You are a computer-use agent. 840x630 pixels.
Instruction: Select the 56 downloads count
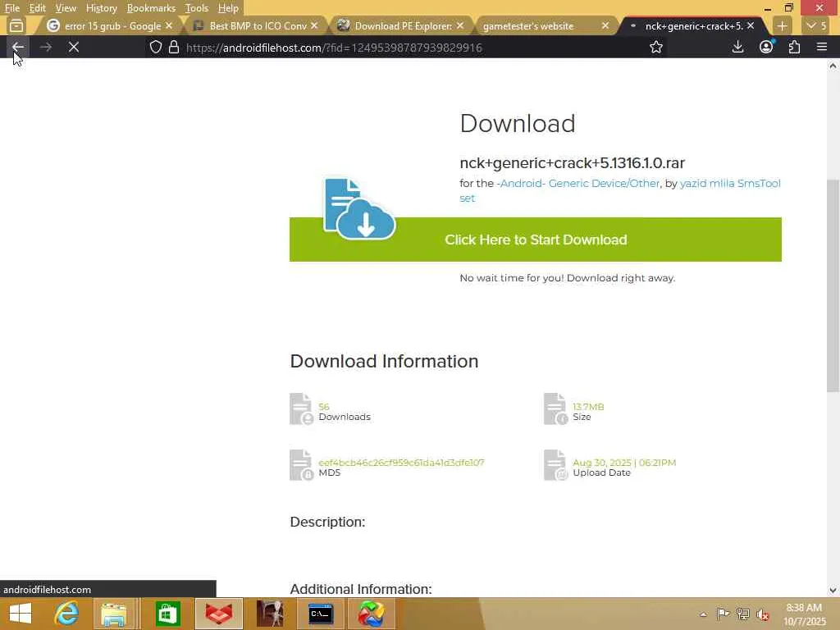[323, 407]
